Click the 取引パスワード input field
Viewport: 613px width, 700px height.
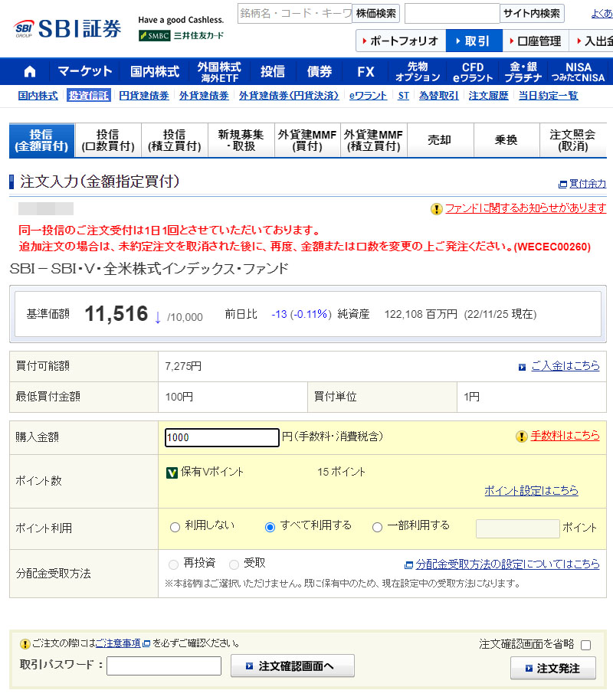[x=164, y=666]
